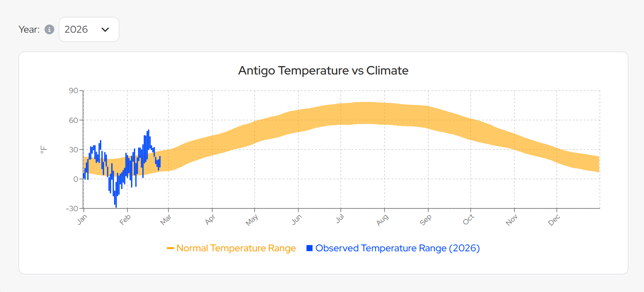Click the °F y-axis unit label
The image size is (644, 292).
[44, 150]
